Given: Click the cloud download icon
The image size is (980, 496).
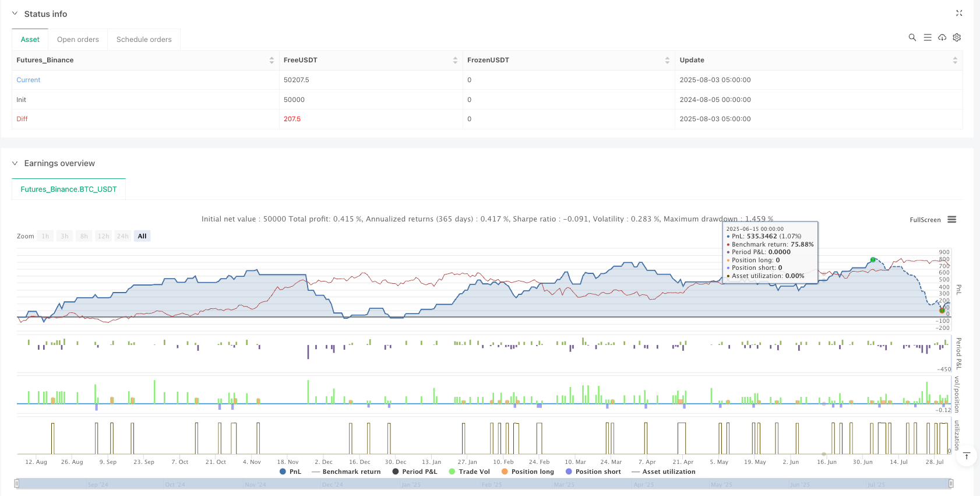Looking at the screenshot, I should coord(942,37).
